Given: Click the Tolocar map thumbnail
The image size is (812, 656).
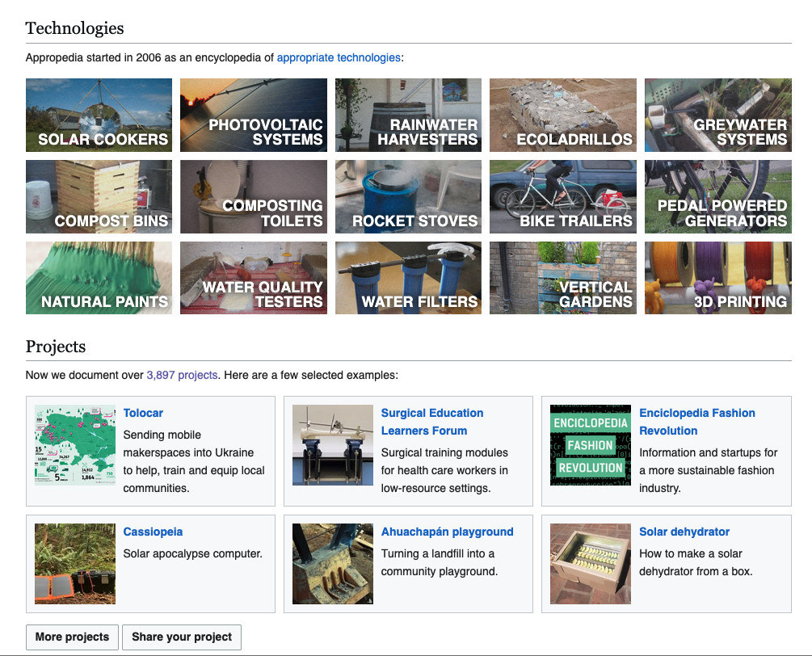Looking at the screenshot, I should (x=75, y=445).
